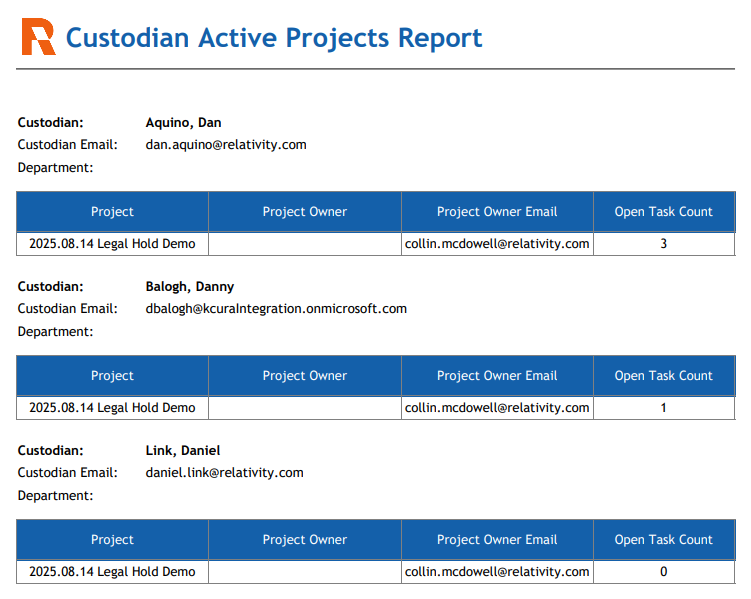Click open task count value 0
This screenshot has width=751, height=599.
click(x=664, y=572)
